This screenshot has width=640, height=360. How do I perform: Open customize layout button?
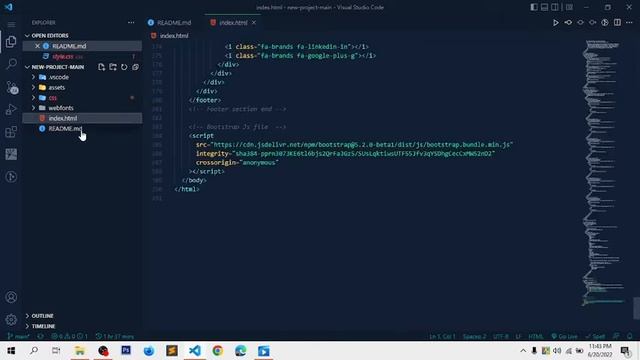569,7
